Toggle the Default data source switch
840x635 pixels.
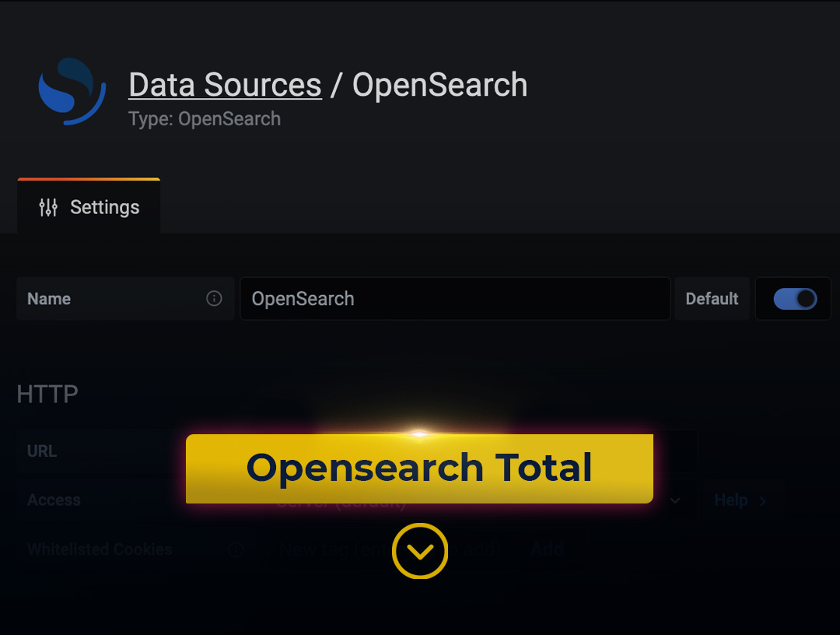[x=795, y=299]
